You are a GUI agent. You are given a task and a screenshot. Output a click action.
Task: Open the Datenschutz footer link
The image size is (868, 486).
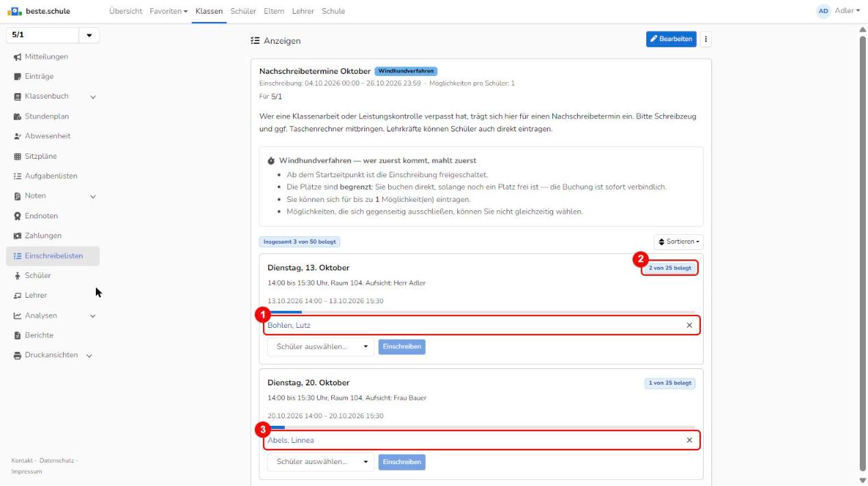pos(57,459)
